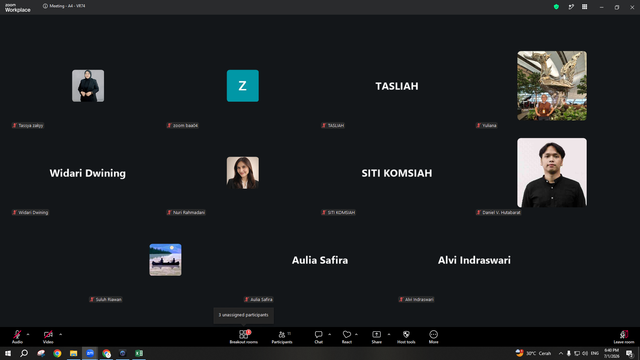Open Excel from the taskbar
640x360 pixels.
pyautogui.click(x=139, y=353)
